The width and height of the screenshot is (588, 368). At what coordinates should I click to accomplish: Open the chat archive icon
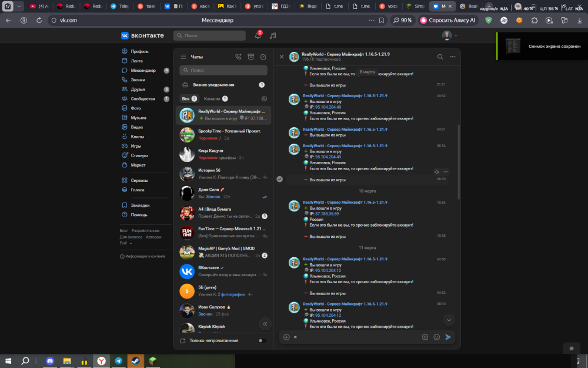pyautogui.click(x=251, y=57)
